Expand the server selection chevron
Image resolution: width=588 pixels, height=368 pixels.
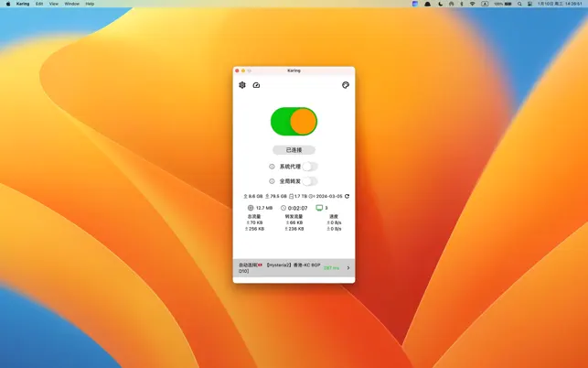coord(348,267)
